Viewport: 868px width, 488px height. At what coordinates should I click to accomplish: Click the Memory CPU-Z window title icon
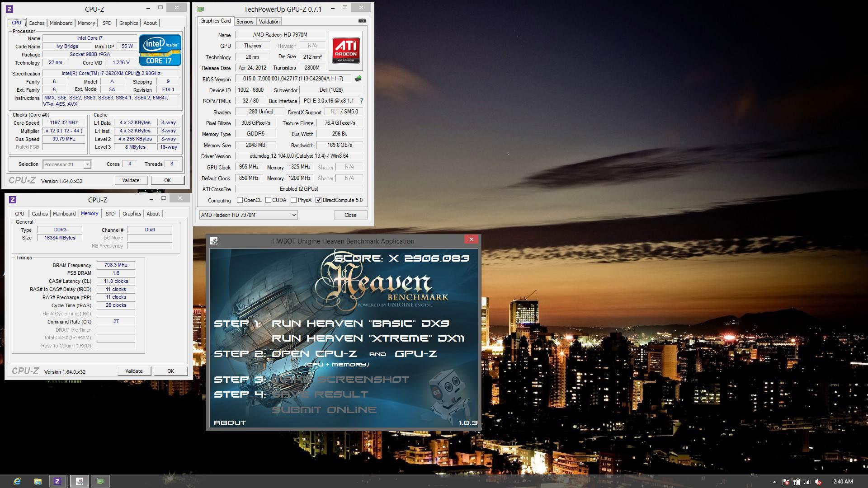13,200
